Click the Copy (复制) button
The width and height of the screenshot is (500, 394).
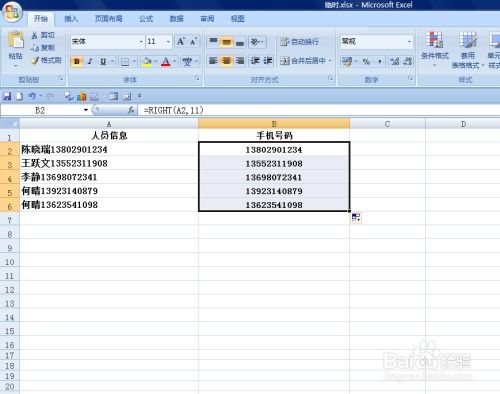tap(43, 48)
